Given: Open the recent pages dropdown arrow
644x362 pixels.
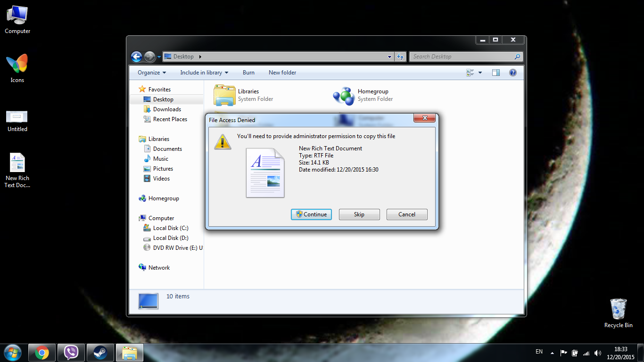Looking at the screenshot, I should pos(159,57).
